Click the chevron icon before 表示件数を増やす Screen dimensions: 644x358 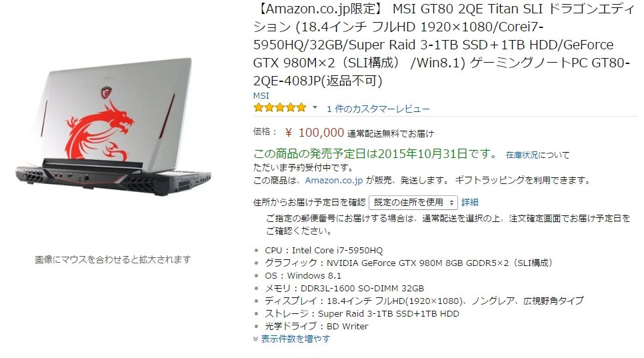point(256,339)
